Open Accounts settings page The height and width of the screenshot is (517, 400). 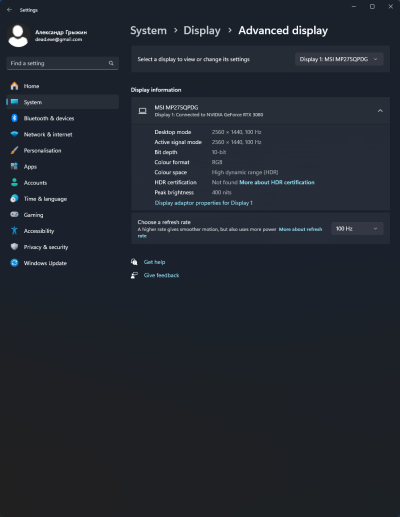tap(63, 182)
